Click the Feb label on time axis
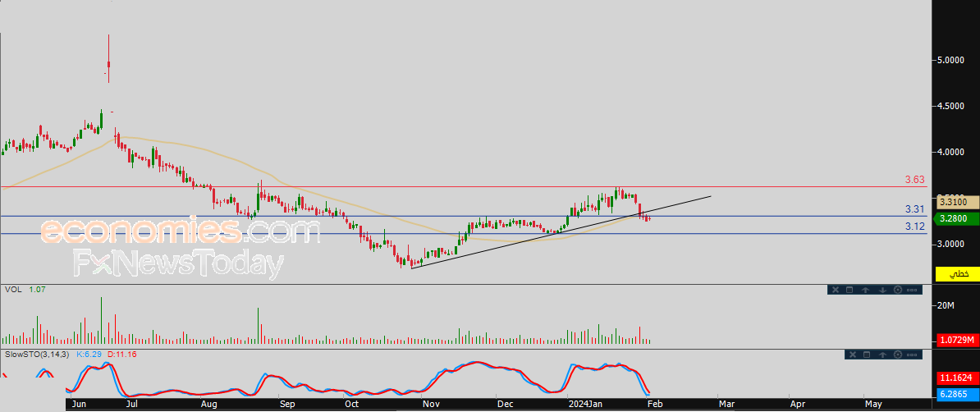 [x=654, y=405]
